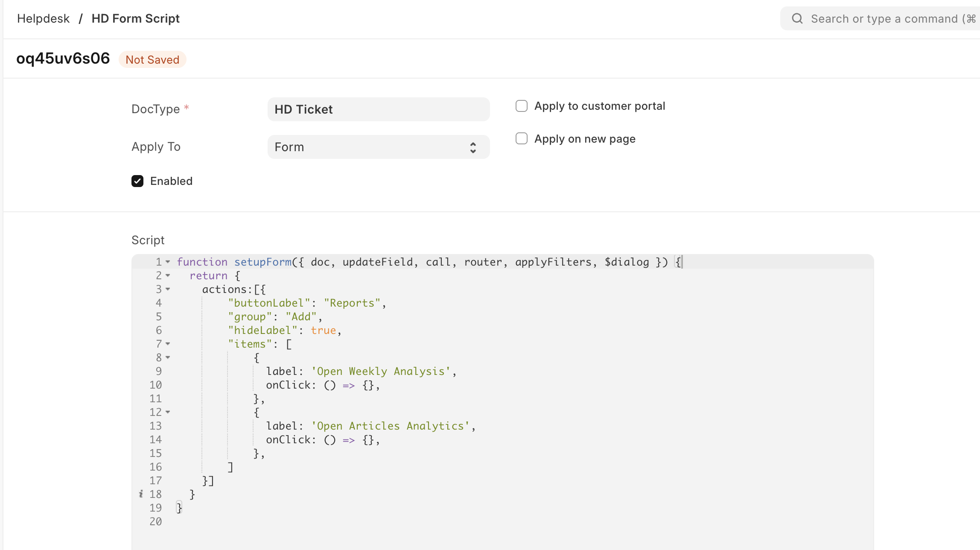Click the document title oq45uv6s06
The width and height of the screenshot is (980, 550).
[63, 59]
